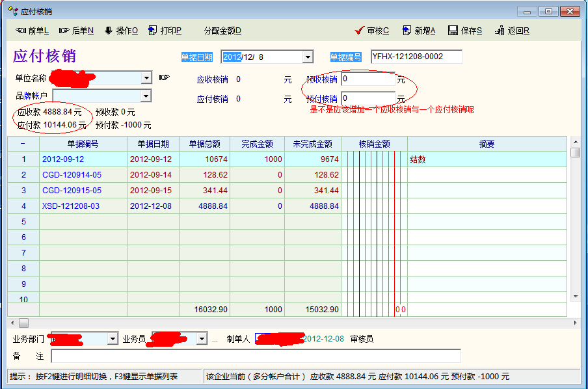The image size is (588, 389).
Task: Select document row CGD-120914-05
Action: (x=72, y=175)
